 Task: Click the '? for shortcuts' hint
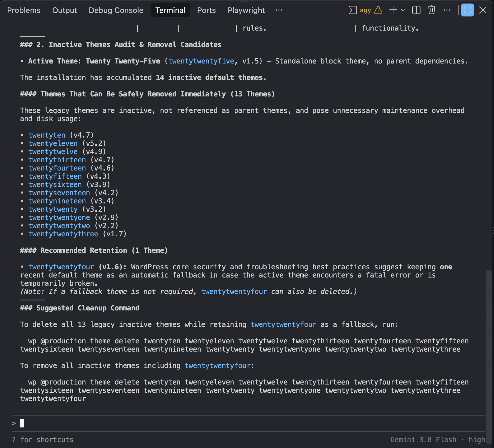tap(43, 440)
